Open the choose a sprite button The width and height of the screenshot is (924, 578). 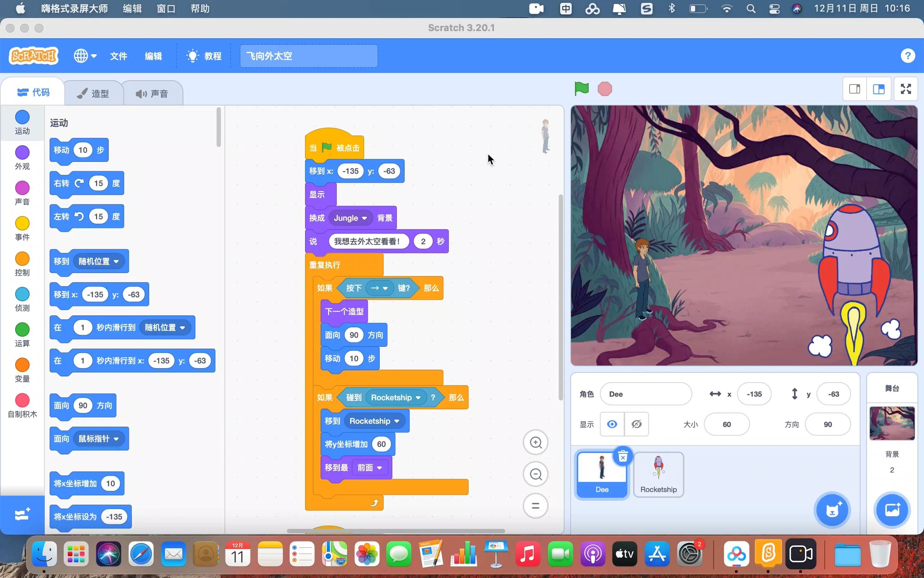click(x=832, y=510)
